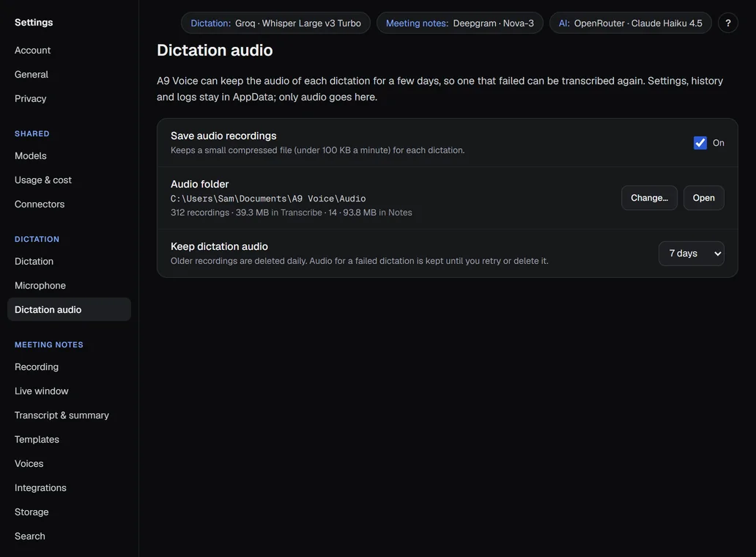Click the 'Dictation audio' page heading
Image resolution: width=756 pixels, height=557 pixels.
(x=215, y=50)
